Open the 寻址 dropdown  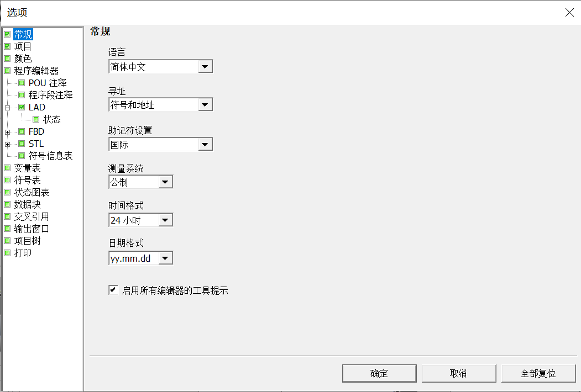[x=205, y=105]
